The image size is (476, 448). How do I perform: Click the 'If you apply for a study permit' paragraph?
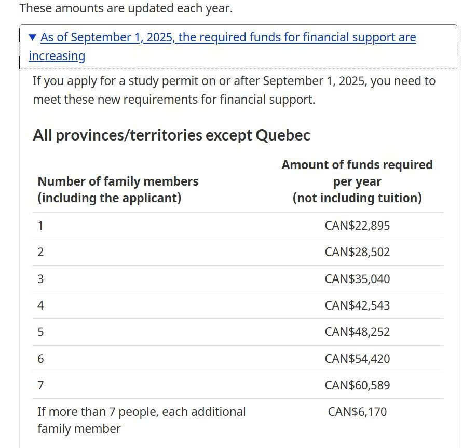point(234,90)
